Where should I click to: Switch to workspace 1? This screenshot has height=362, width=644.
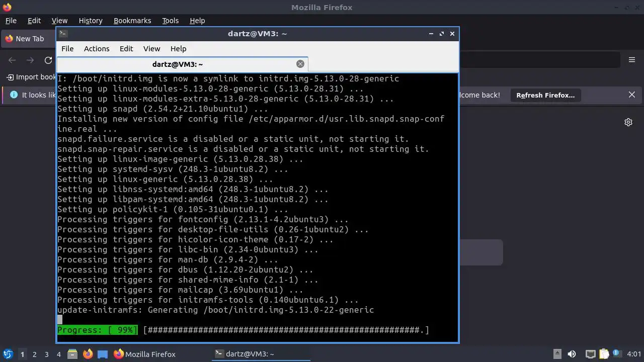point(22,354)
